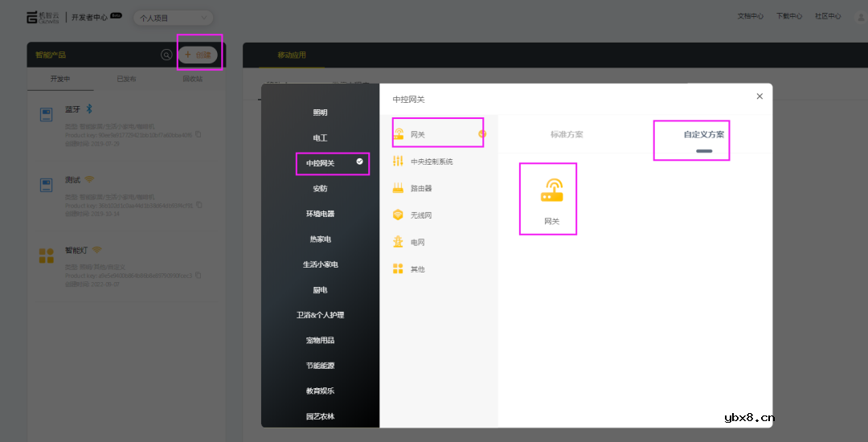Screen dimensions: 868x442
Task: Click the Gizwits logo in header
Action: pyautogui.click(x=43, y=17)
